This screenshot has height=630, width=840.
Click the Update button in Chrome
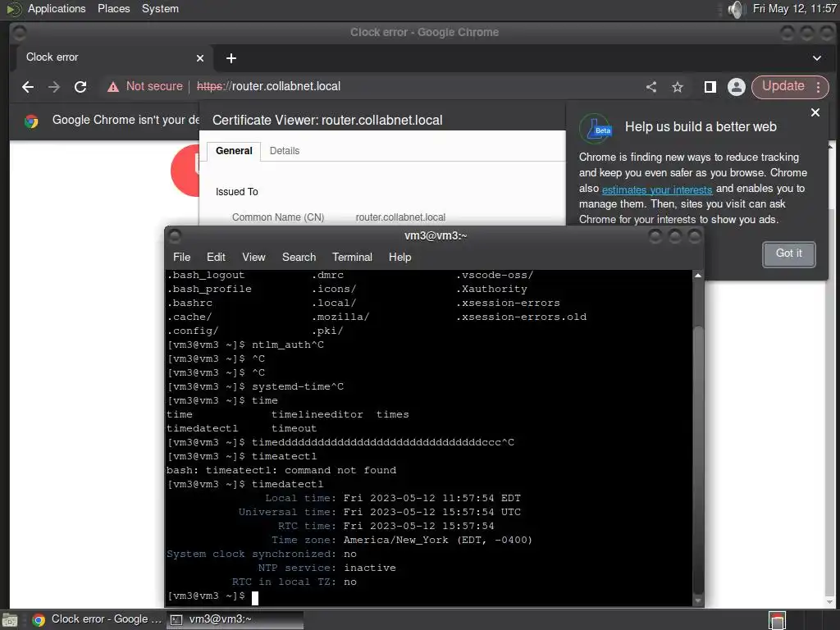[x=783, y=86]
